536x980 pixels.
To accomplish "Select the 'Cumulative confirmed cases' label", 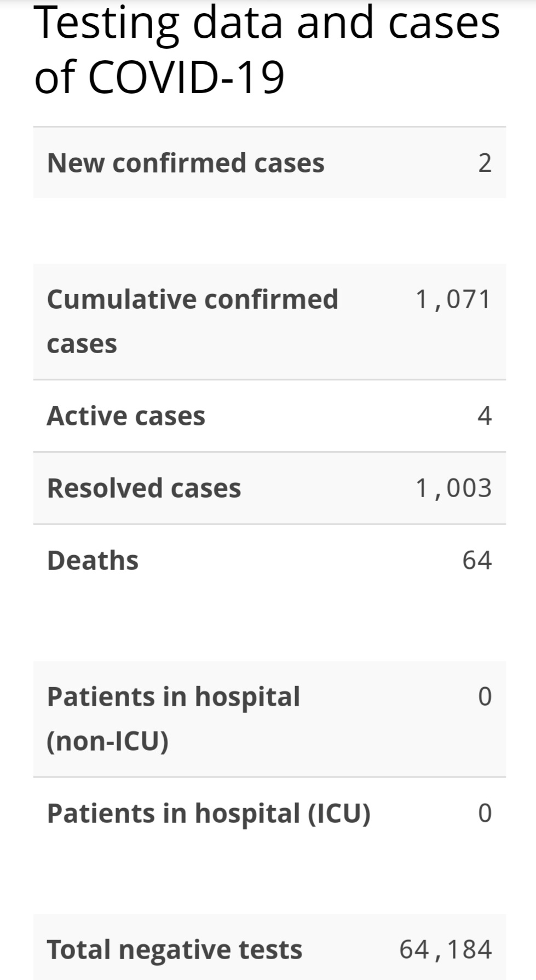I will click(x=192, y=321).
